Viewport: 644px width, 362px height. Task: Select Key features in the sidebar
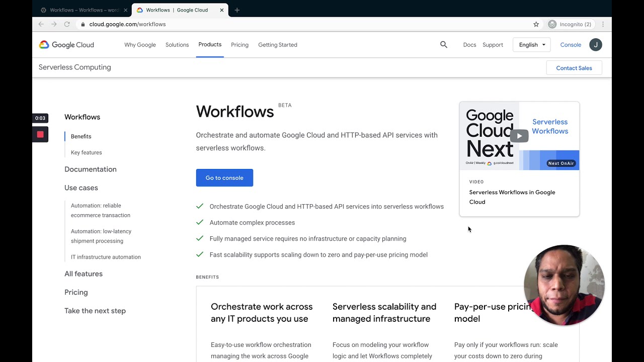tap(86, 152)
